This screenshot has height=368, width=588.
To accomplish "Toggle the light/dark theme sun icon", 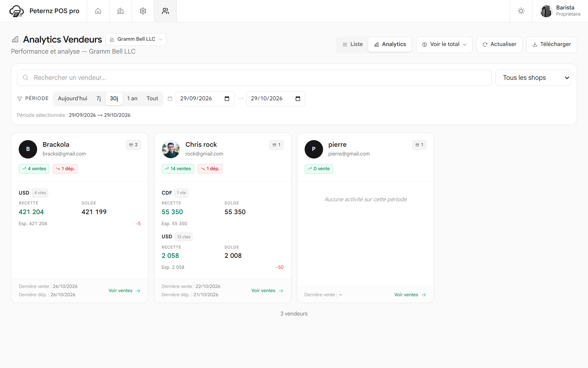I will [521, 11].
